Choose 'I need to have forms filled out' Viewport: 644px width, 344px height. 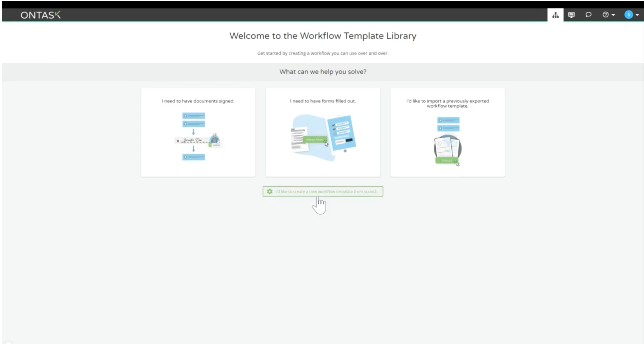[x=323, y=132]
